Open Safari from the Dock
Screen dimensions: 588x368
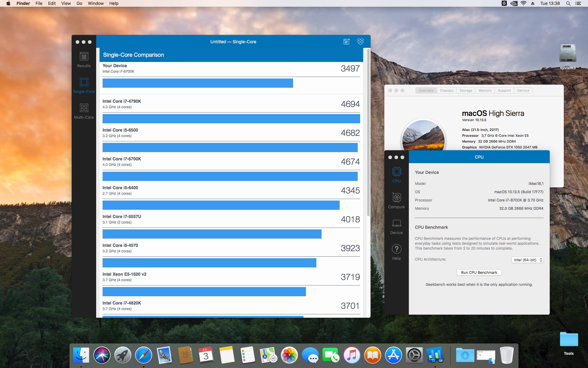143,355
